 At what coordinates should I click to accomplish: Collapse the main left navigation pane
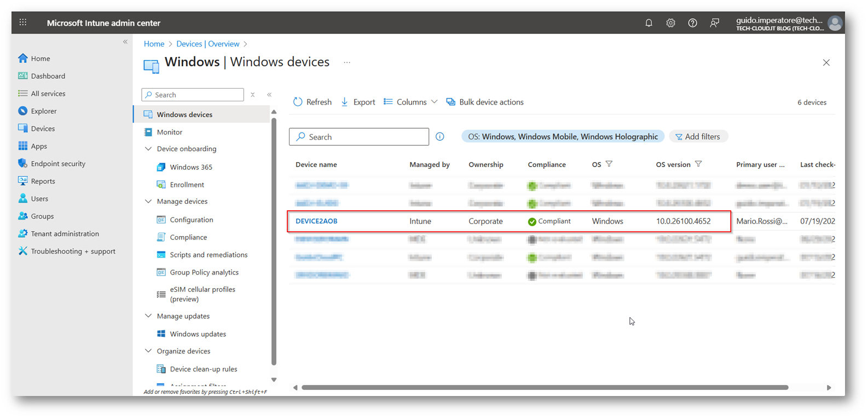(x=125, y=42)
